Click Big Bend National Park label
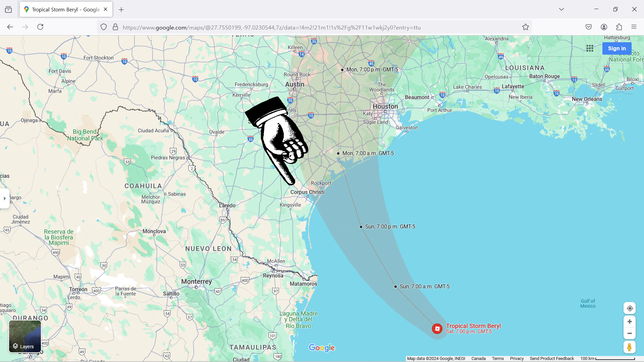The width and height of the screenshot is (644, 362). pyautogui.click(x=85, y=135)
